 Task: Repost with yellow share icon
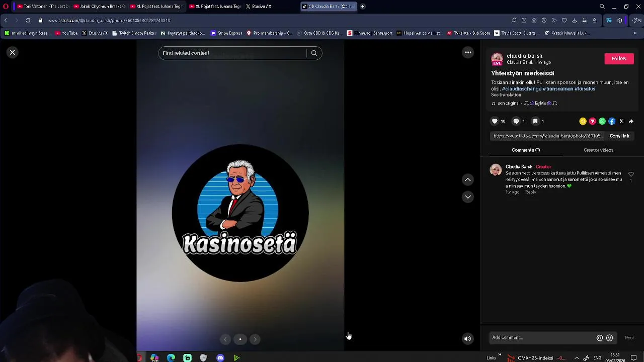pos(583,121)
